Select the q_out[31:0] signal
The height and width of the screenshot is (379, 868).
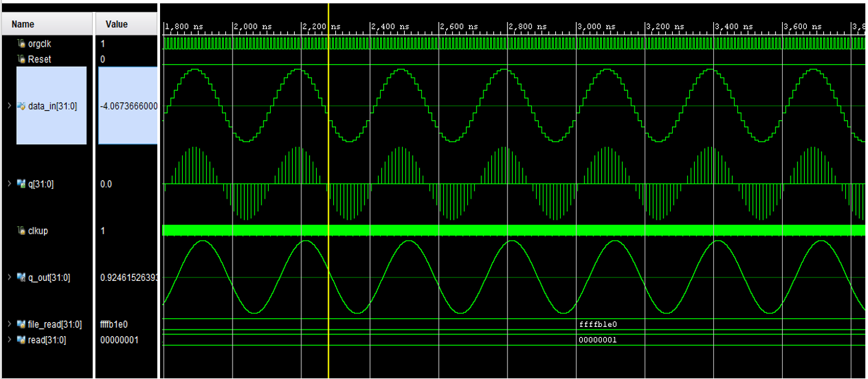49,278
